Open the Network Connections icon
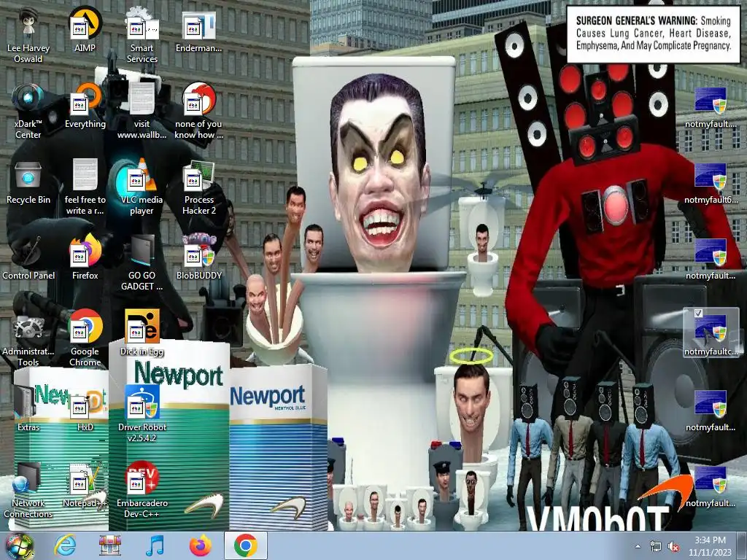The height and width of the screenshot is (560, 747). (x=28, y=490)
